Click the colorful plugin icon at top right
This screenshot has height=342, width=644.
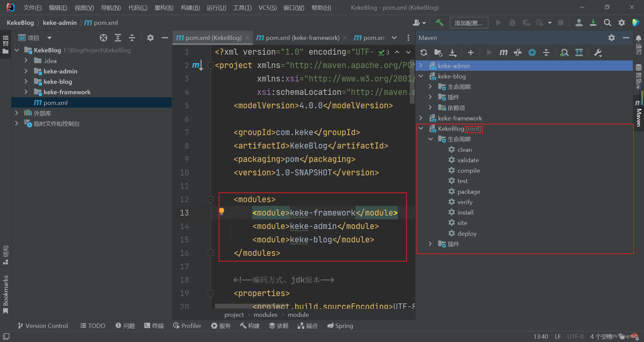point(636,22)
